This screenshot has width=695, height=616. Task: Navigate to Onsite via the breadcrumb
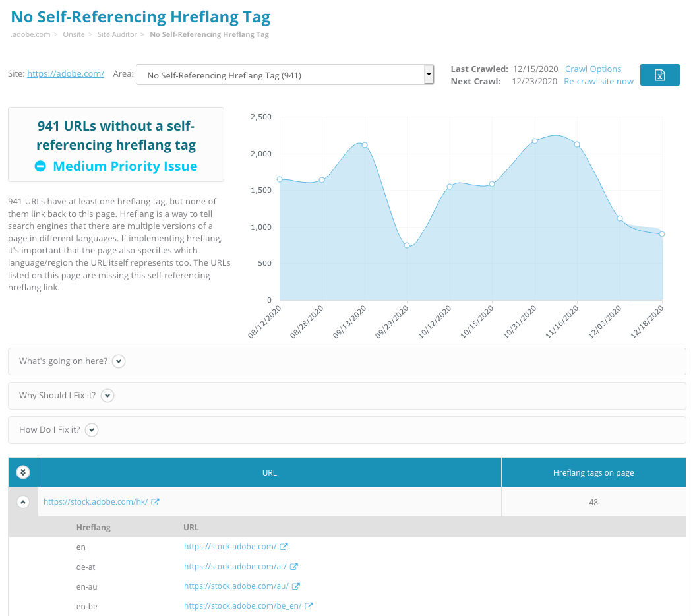pyautogui.click(x=74, y=34)
